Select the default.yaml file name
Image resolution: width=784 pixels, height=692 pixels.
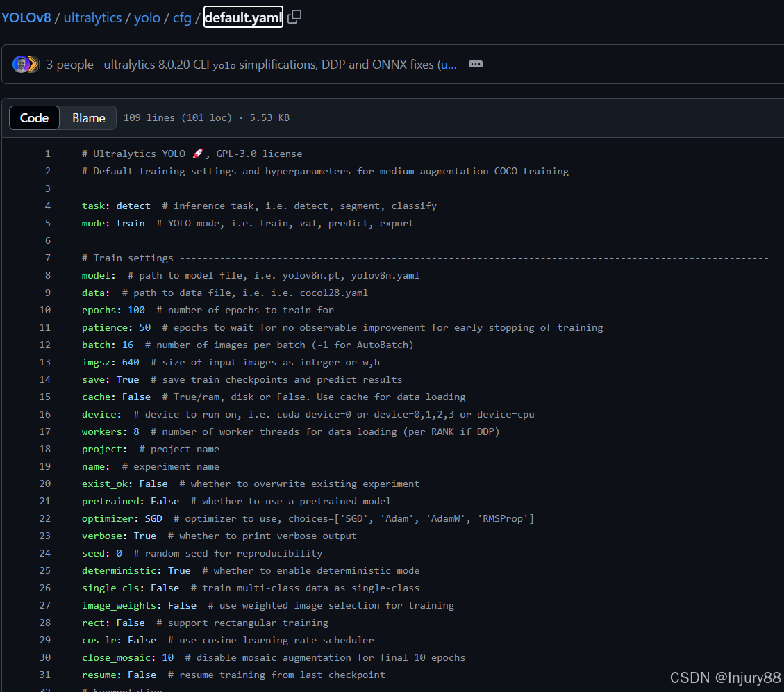(243, 17)
